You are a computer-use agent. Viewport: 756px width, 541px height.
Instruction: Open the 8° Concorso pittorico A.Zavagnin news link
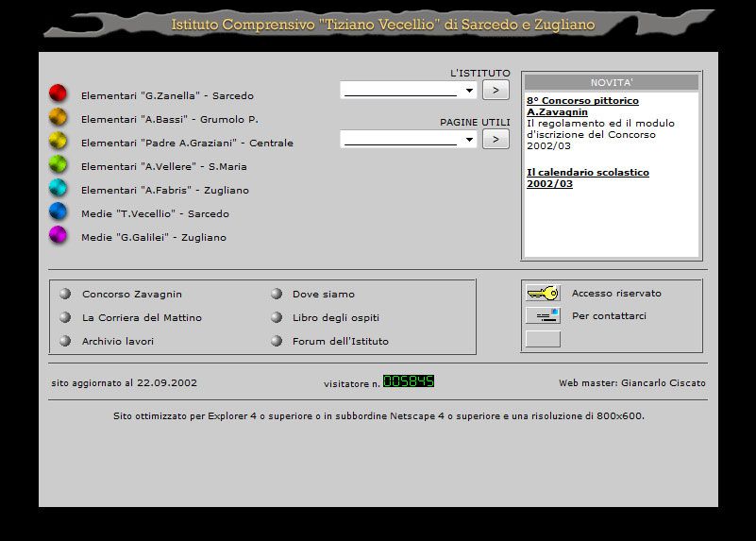pos(582,106)
